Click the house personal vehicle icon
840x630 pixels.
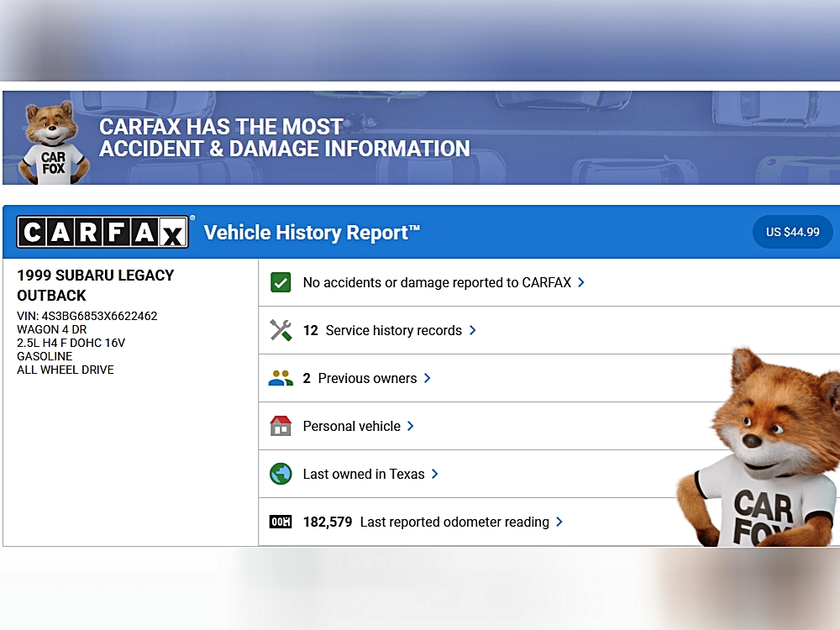(x=281, y=426)
